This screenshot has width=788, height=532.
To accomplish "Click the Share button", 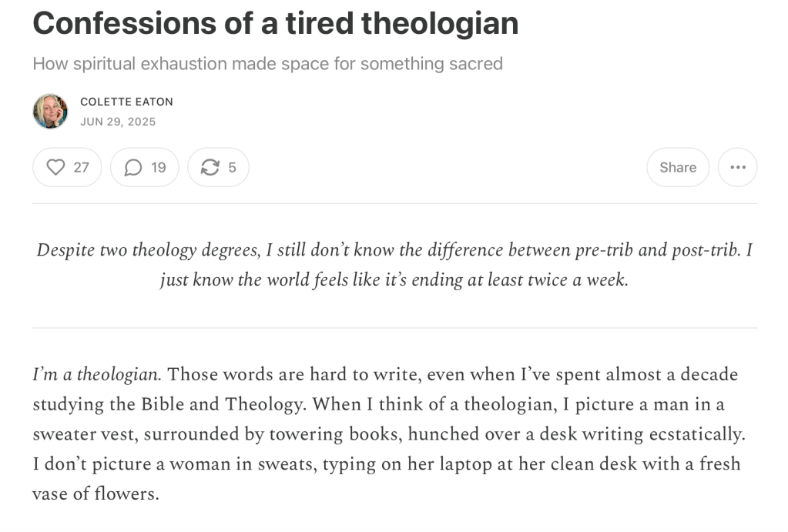I will tap(678, 167).
